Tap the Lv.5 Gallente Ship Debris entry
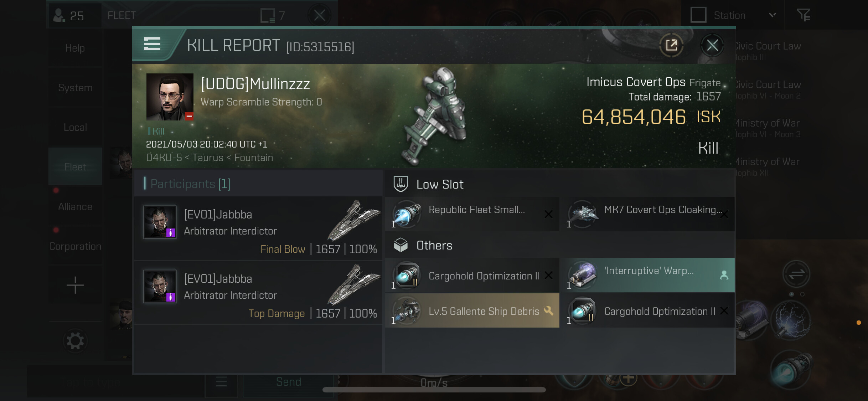 click(x=472, y=311)
